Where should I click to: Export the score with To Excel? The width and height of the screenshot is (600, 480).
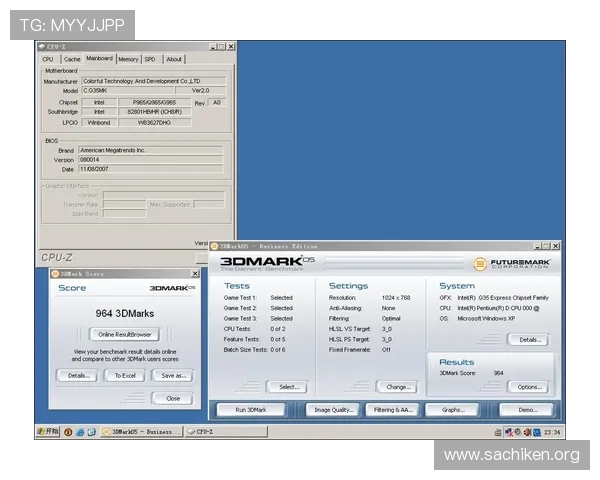coord(124,375)
